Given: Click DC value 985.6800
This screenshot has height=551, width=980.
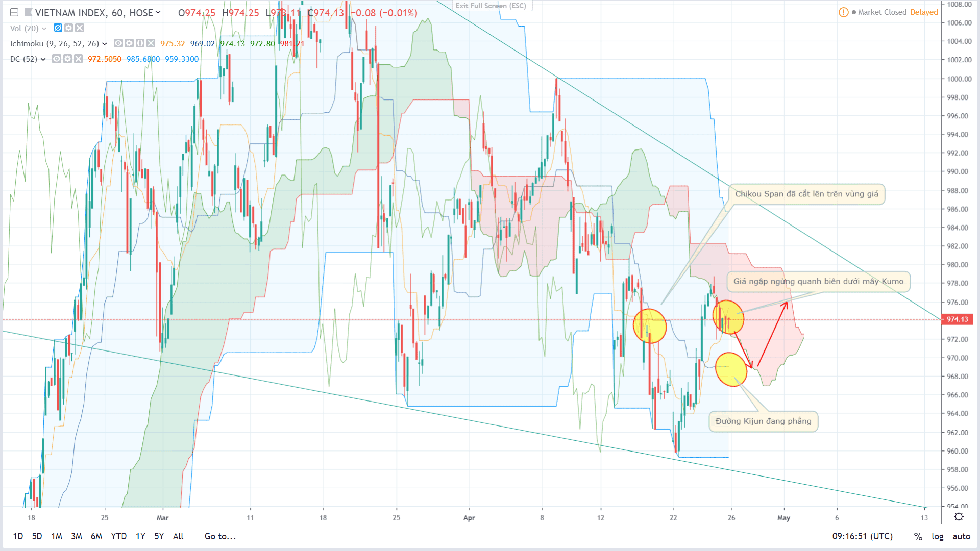Looking at the screenshot, I should [x=143, y=59].
